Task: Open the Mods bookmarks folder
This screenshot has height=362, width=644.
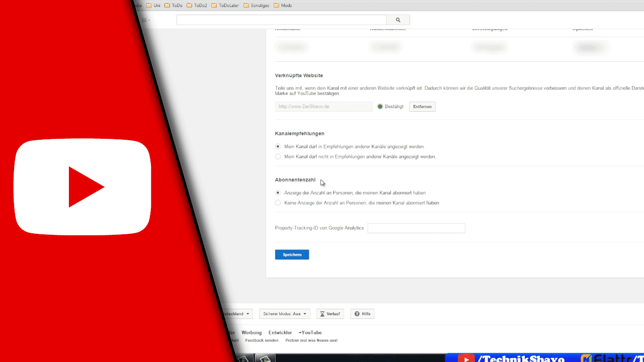Action: 283,6
